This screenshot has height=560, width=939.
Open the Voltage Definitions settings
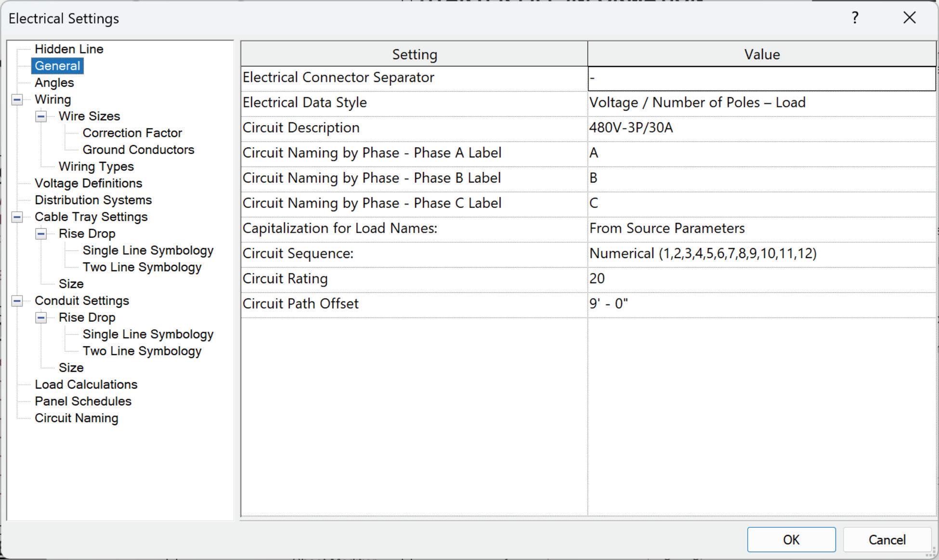click(88, 183)
